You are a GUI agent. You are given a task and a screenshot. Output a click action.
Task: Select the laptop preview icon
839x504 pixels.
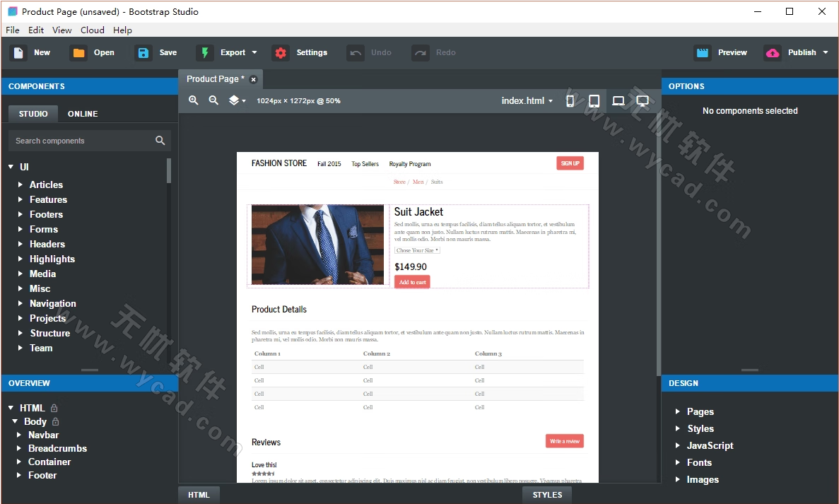(x=618, y=100)
